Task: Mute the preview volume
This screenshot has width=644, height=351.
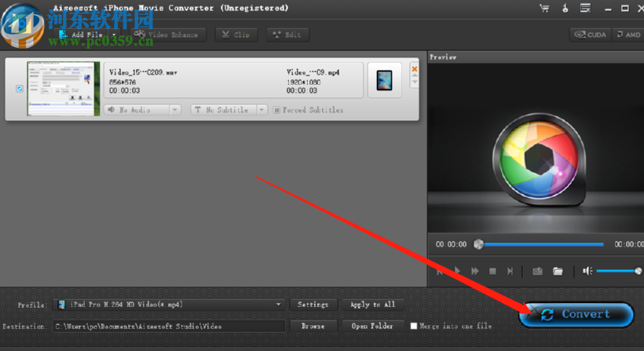Action: click(587, 271)
